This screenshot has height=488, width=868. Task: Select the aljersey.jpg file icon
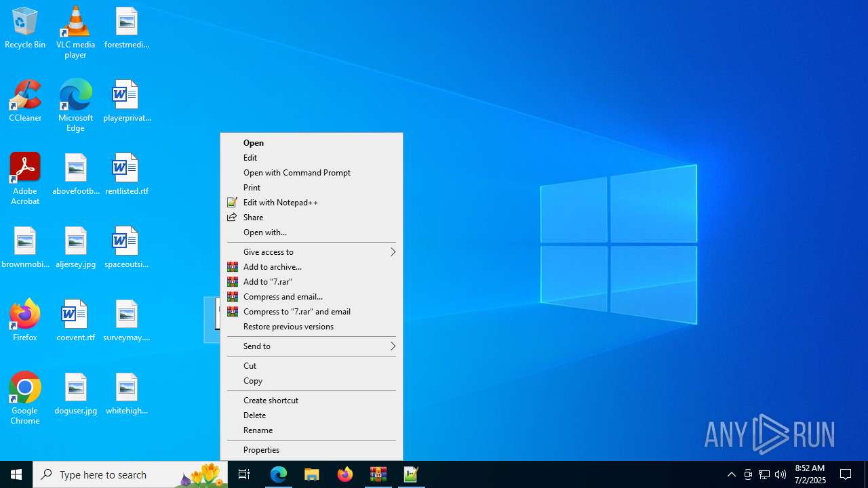click(76, 248)
